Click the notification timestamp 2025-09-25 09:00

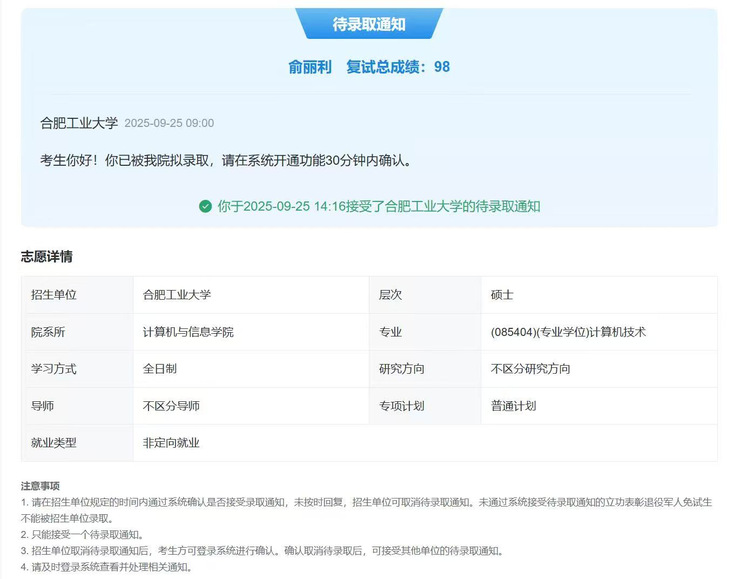(169, 123)
